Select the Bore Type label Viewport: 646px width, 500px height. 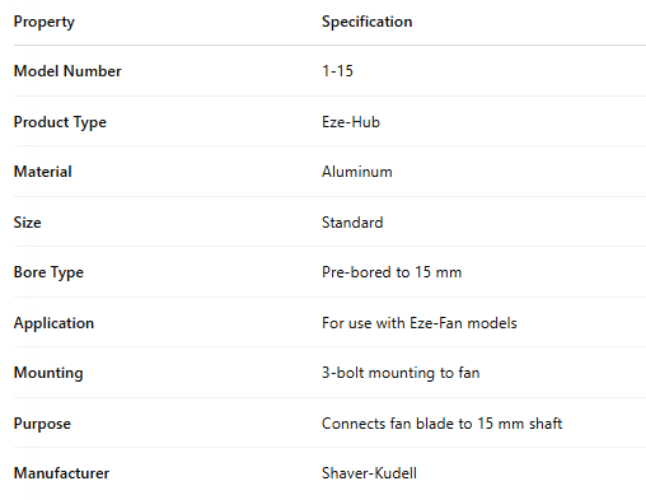click(x=48, y=272)
